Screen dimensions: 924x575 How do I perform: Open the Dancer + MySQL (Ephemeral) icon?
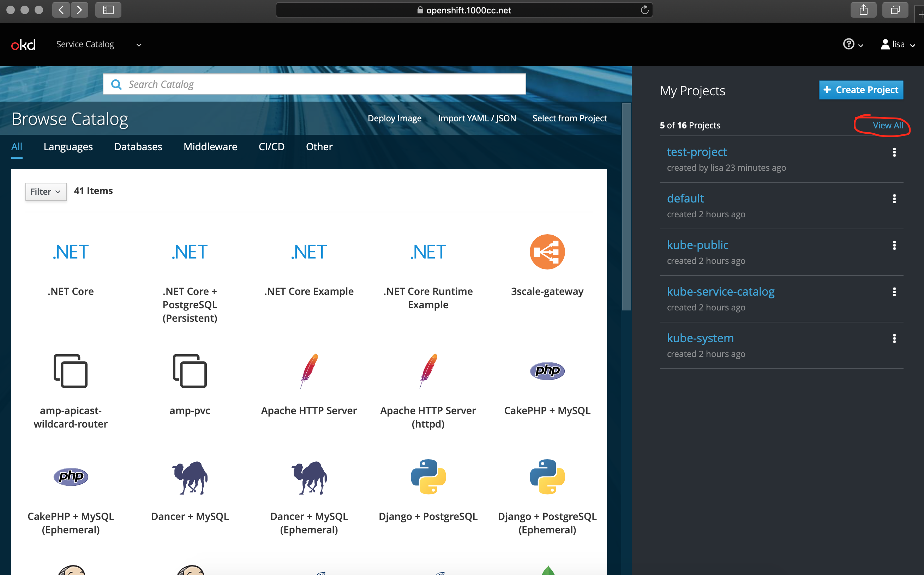pos(309,478)
